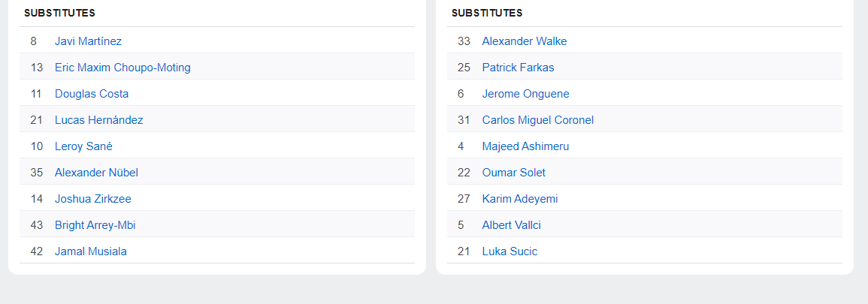Select Luka Sucic substitute link
The width and height of the screenshot is (868, 304).
point(510,251)
